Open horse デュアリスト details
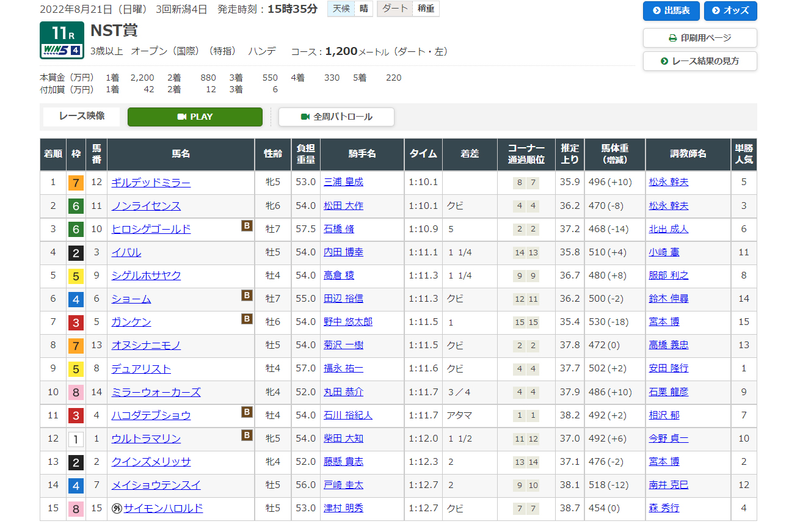The height and width of the screenshot is (532, 800). pos(141,369)
